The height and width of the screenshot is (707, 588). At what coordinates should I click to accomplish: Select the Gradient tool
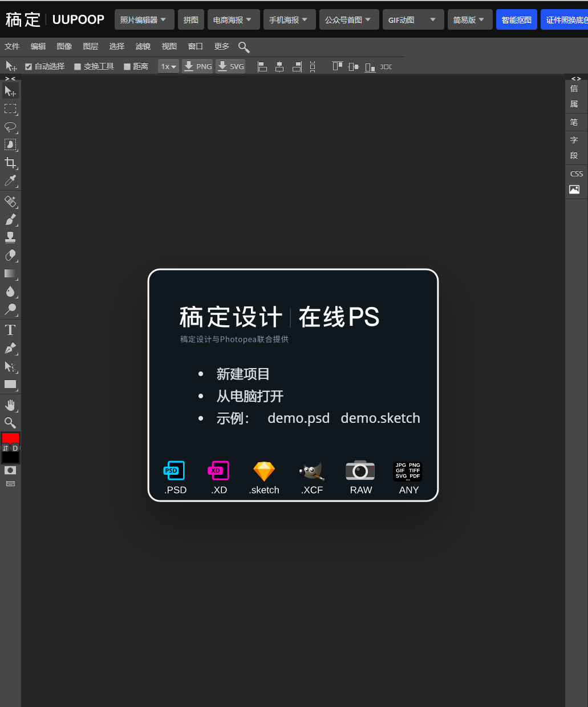tap(10, 274)
